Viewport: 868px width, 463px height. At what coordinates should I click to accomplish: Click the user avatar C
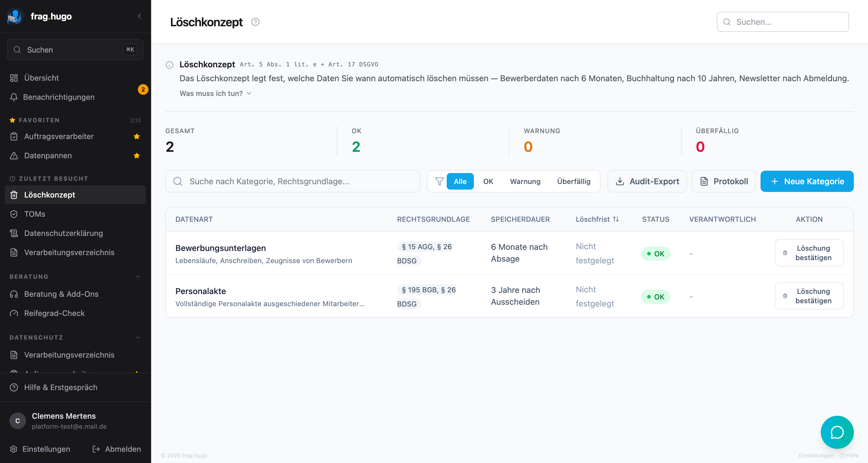[17, 420]
